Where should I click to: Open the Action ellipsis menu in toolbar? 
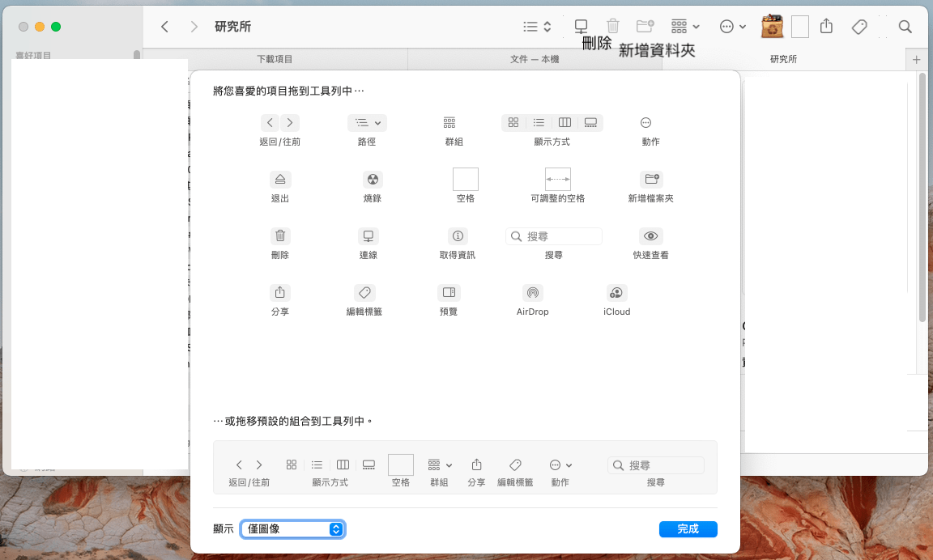coord(732,27)
